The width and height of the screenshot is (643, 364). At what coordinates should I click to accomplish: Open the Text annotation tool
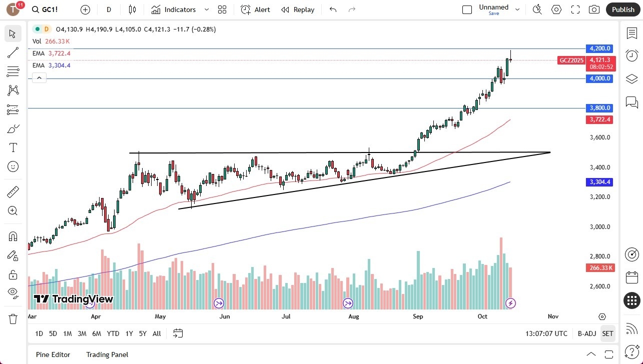click(13, 147)
